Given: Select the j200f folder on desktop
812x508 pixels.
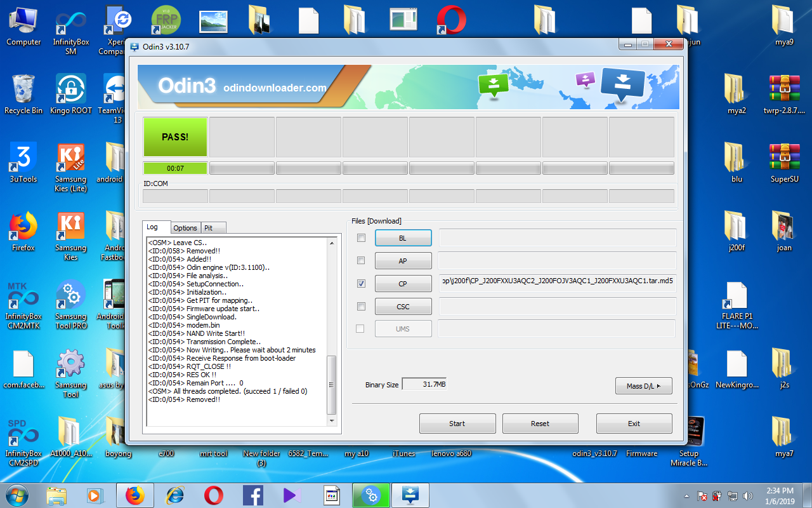Looking at the screenshot, I should click(737, 231).
